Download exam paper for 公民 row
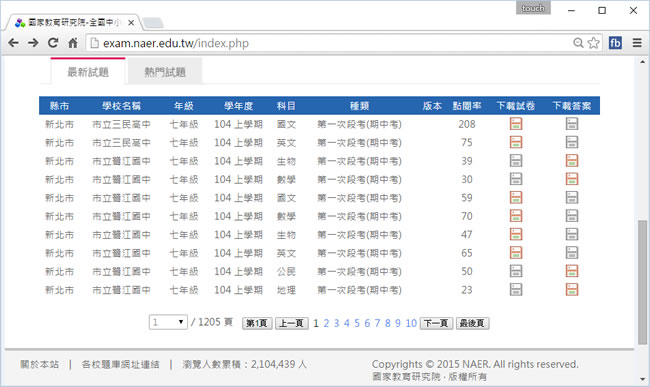650x387 pixels. coord(516,271)
